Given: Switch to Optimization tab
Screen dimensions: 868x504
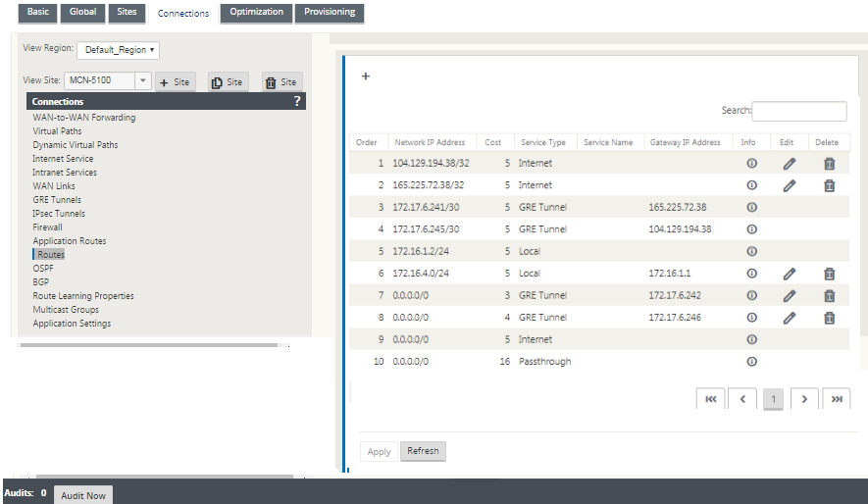Looking at the screenshot, I should click(x=256, y=13).
